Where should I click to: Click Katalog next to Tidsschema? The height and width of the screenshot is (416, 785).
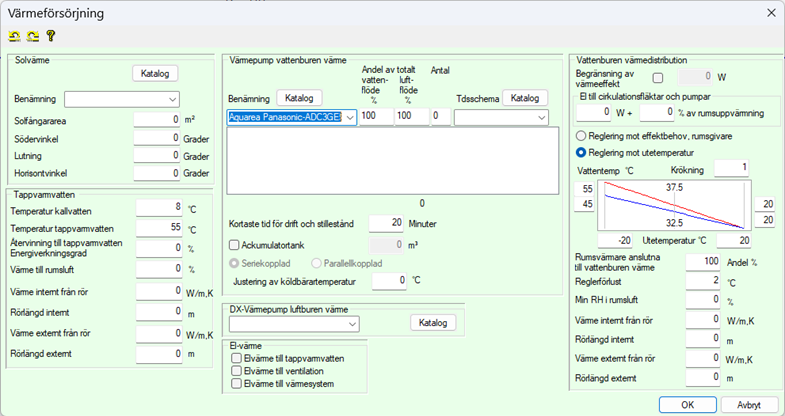[525, 98]
